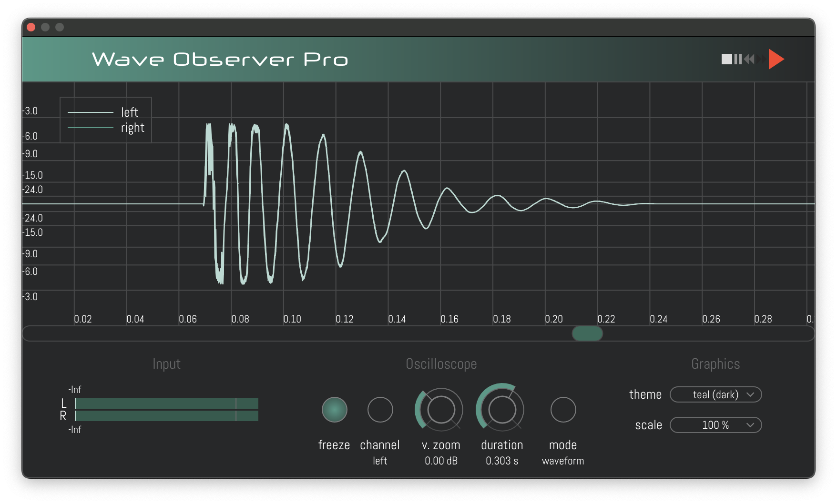837x504 pixels.
Task: Click the theme label
Action: point(645,394)
